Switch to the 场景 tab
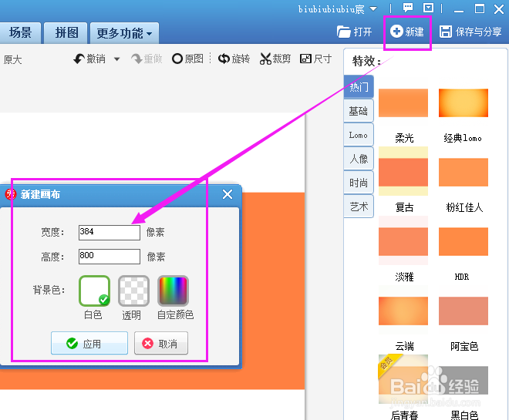Image resolution: width=509 pixels, height=420 pixels. click(x=20, y=33)
